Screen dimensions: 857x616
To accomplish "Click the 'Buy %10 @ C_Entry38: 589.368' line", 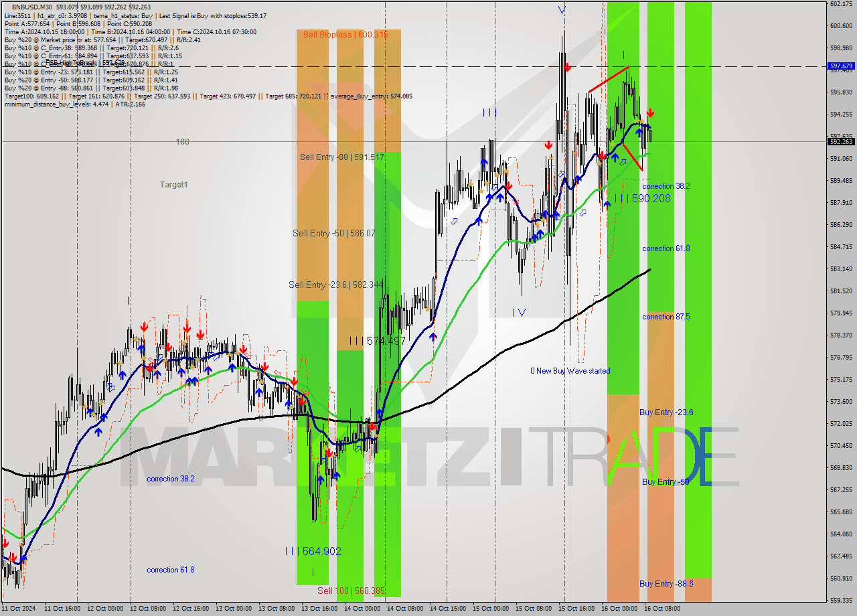I will click(x=91, y=48).
